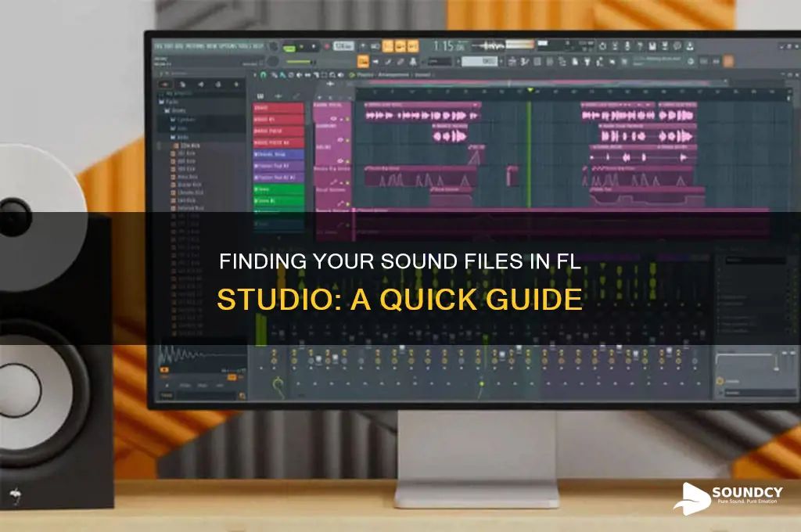801x532 pixels.
Task: Expand the Hats folder
Action: 179,128
